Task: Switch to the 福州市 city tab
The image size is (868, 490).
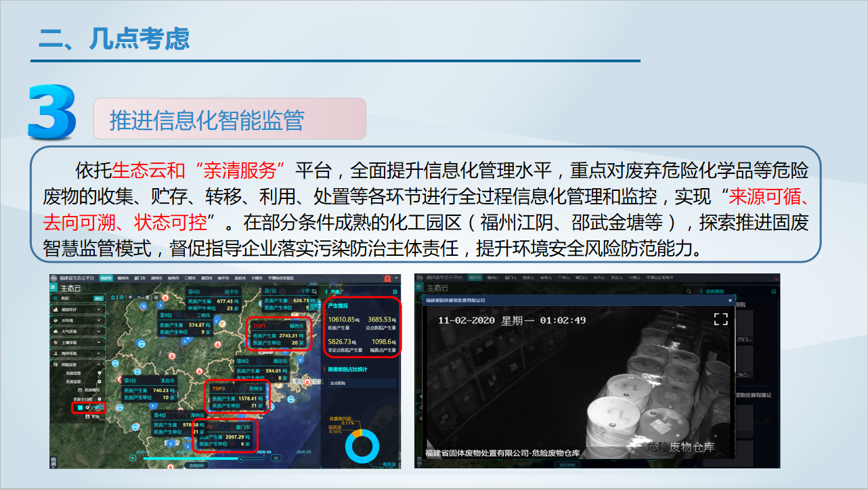Action: [123, 278]
